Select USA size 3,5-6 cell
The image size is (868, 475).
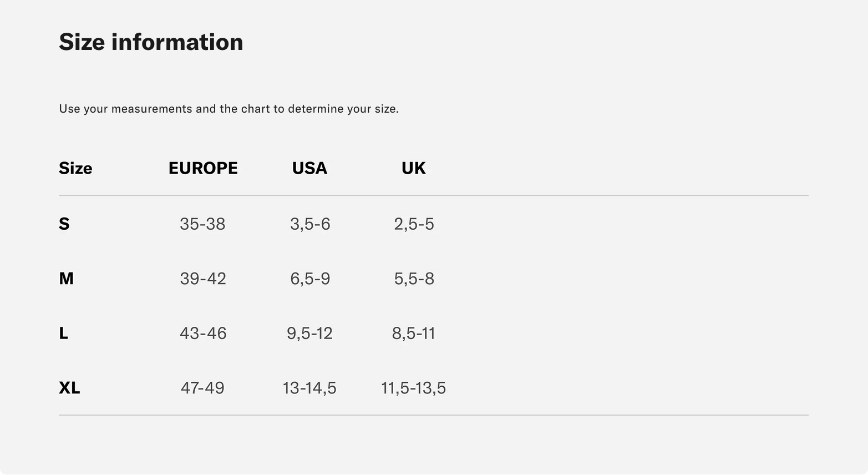click(x=310, y=224)
